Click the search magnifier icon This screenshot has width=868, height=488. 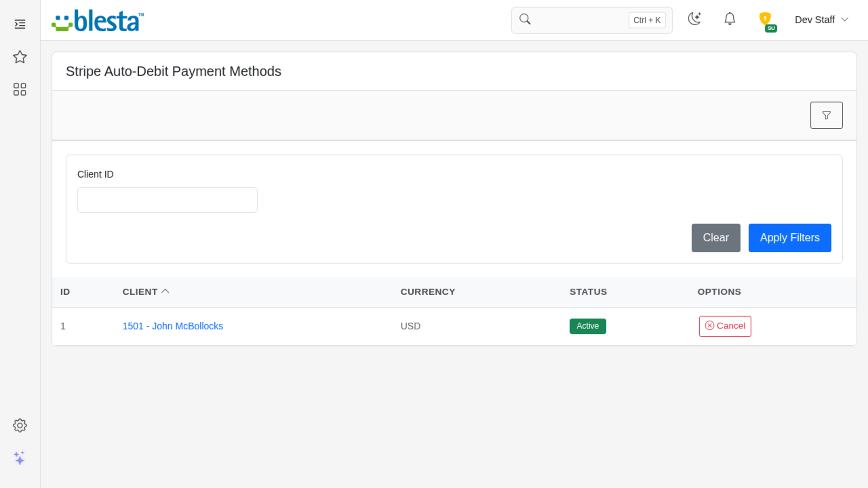click(525, 19)
